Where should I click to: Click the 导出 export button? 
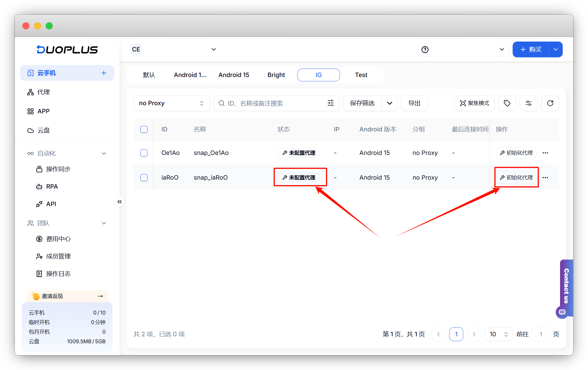tap(414, 103)
